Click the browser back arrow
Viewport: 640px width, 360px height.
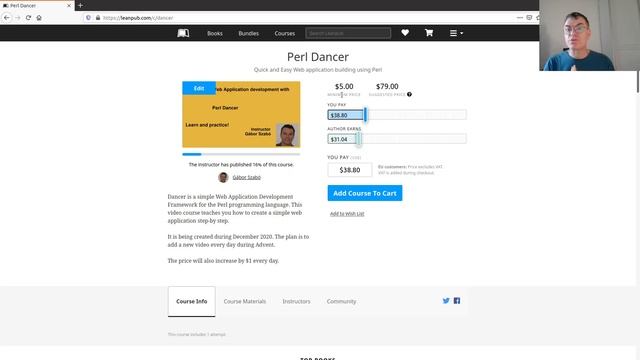coord(7,18)
